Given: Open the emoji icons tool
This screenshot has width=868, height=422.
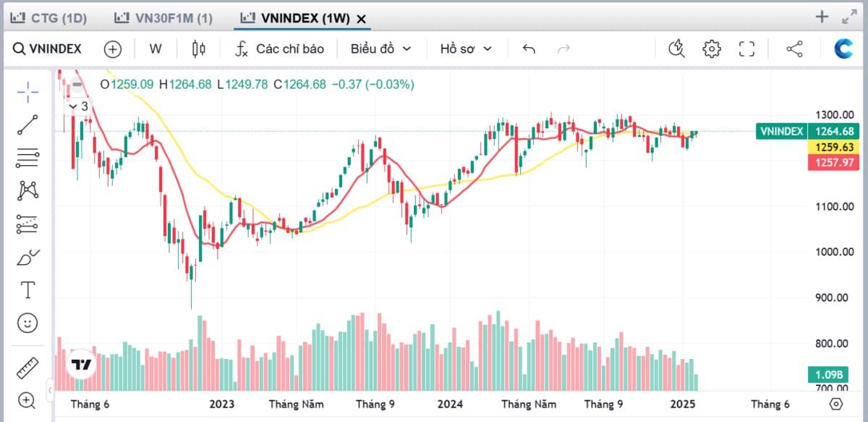Looking at the screenshot, I should point(27,323).
